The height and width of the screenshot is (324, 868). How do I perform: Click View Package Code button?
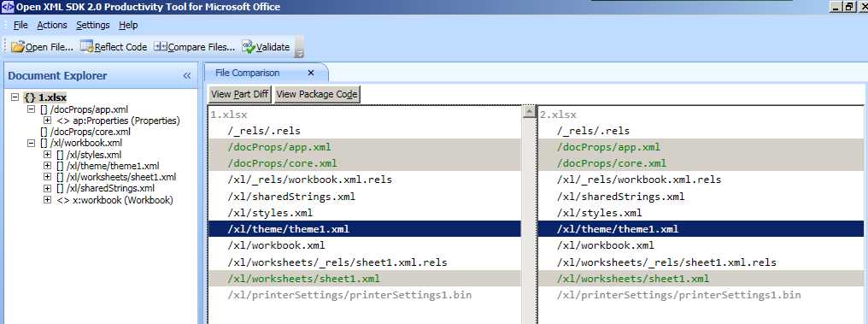[317, 94]
